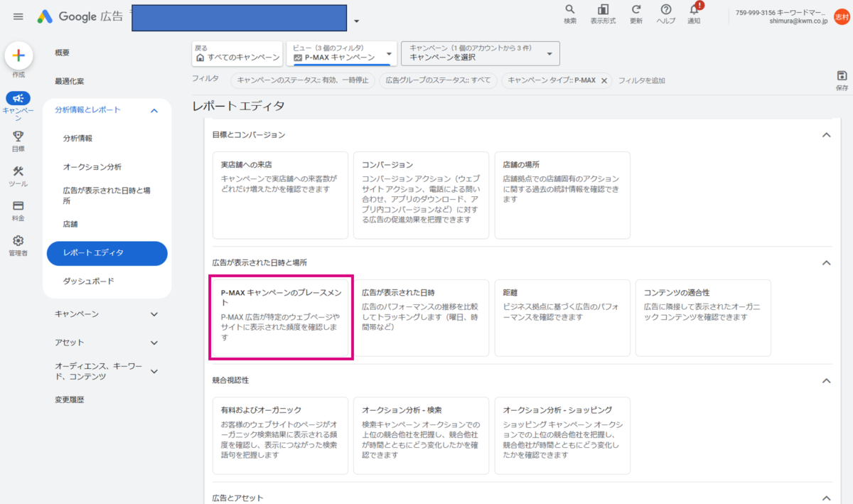The height and width of the screenshot is (504, 853).
Task: Open 分析情報 insights page
Action: (77, 139)
